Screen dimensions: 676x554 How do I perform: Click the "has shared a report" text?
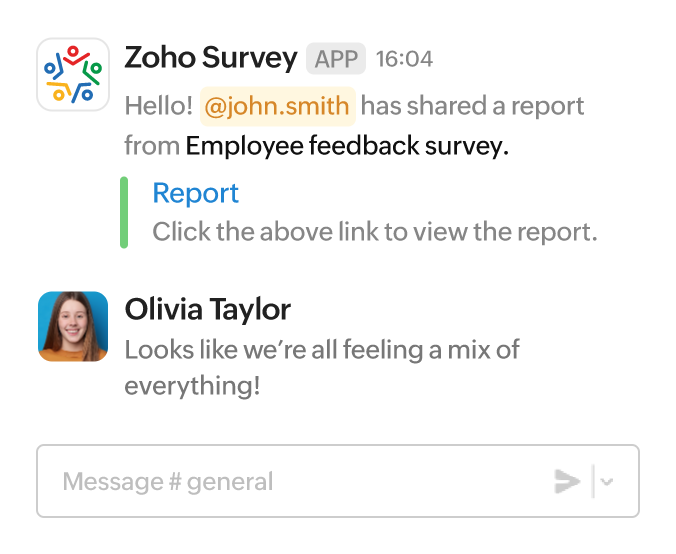coord(473,106)
